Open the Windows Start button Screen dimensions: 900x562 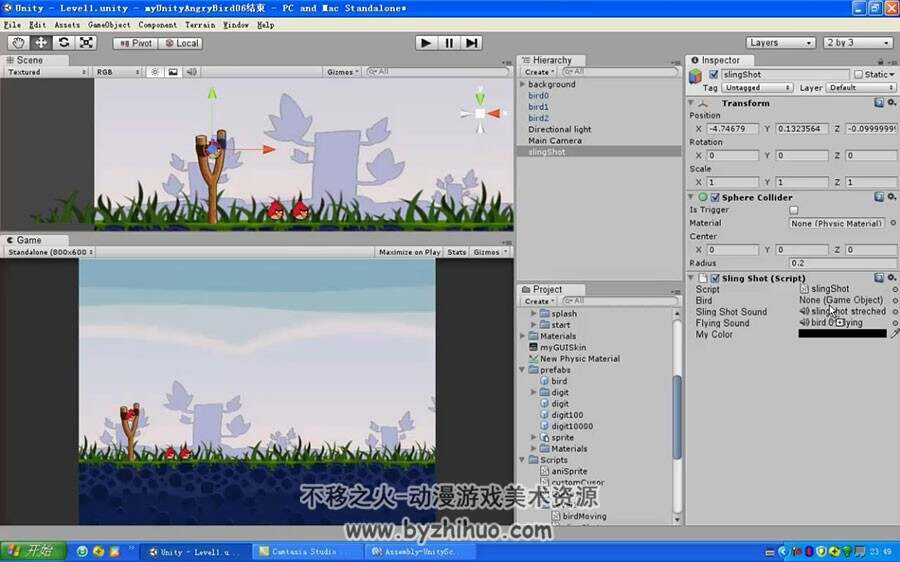click(x=33, y=552)
